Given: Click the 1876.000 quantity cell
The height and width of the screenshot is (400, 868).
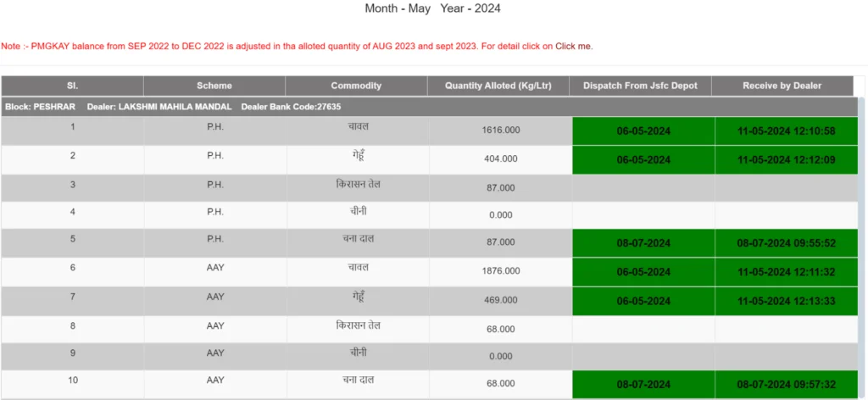Looking at the screenshot, I should [x=500, y=271].
